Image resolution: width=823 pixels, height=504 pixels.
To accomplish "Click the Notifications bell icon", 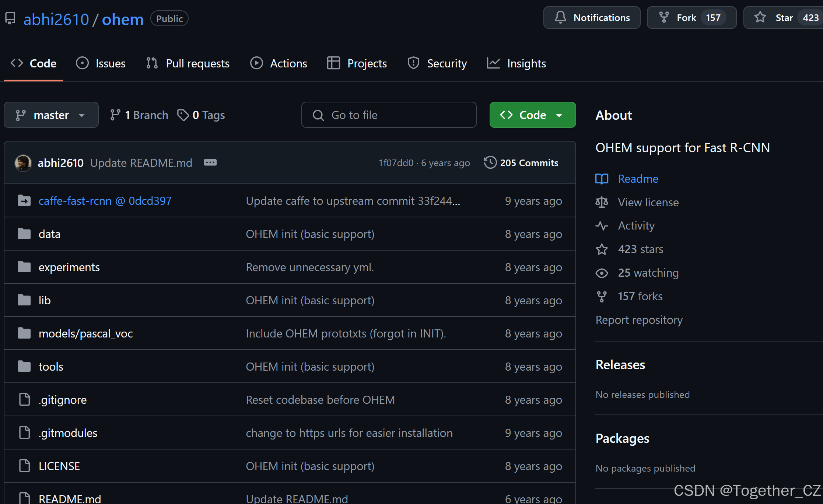I will [560, 17].
